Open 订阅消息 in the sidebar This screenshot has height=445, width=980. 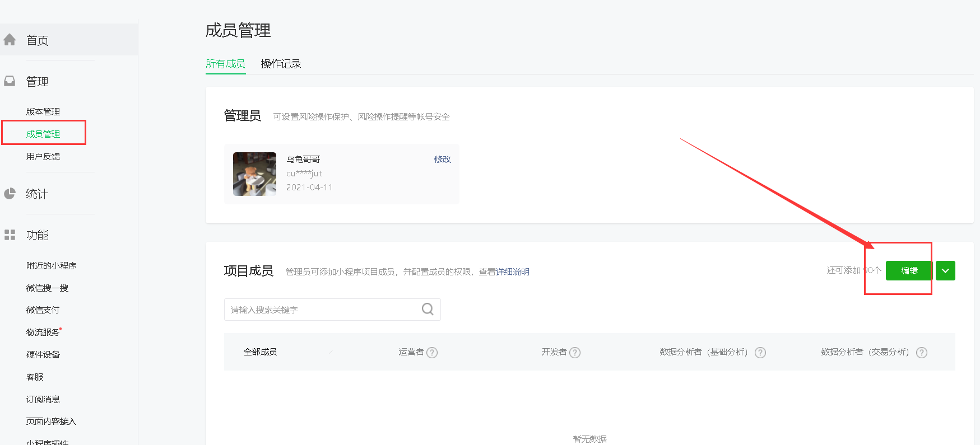click(x=43, y=399)
